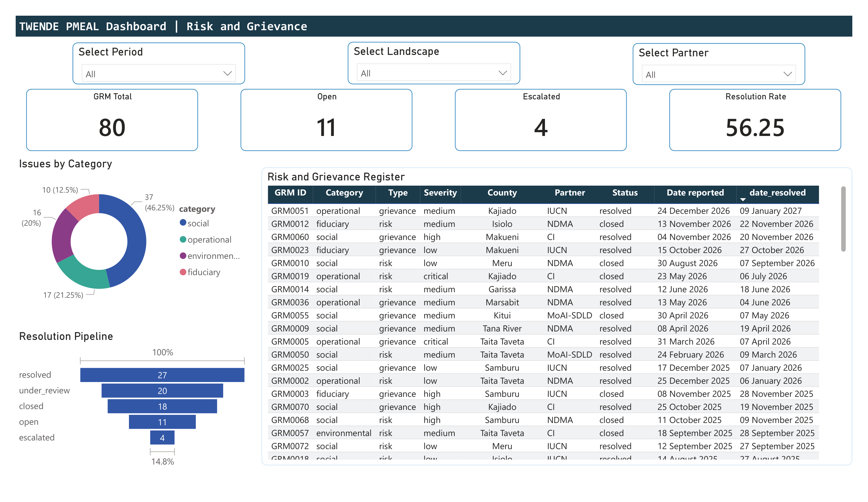This screenshot has width=868, height=502.
Task: Click the social legend color dot
Action: point(183,223)
